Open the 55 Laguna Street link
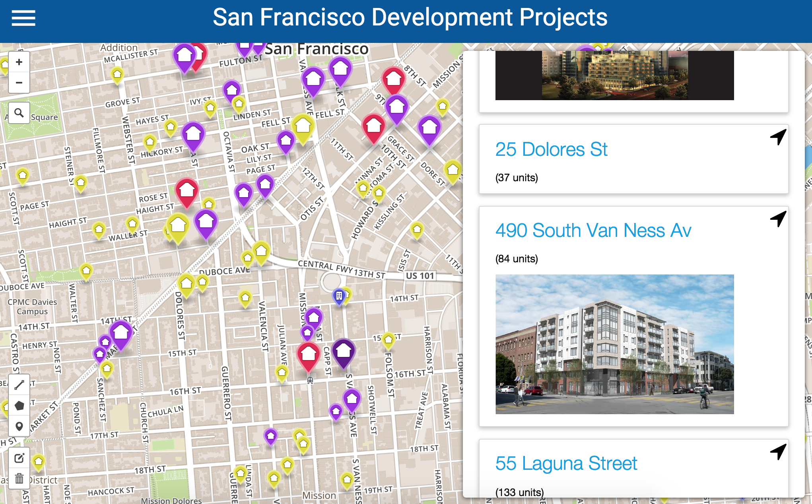Screen dimensions: 812x504 click(566, 463)
